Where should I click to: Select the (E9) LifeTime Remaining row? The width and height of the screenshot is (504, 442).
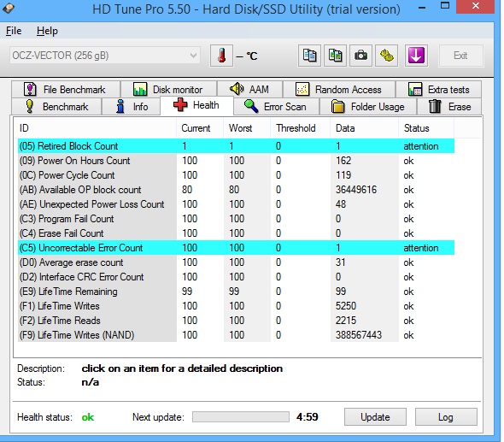236,292
